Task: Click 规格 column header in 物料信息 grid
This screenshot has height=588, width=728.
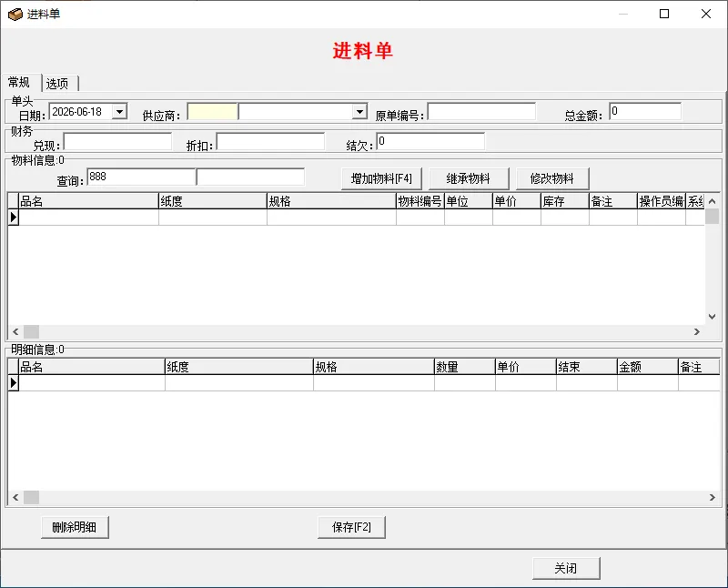Action: (x=331, y=201)
